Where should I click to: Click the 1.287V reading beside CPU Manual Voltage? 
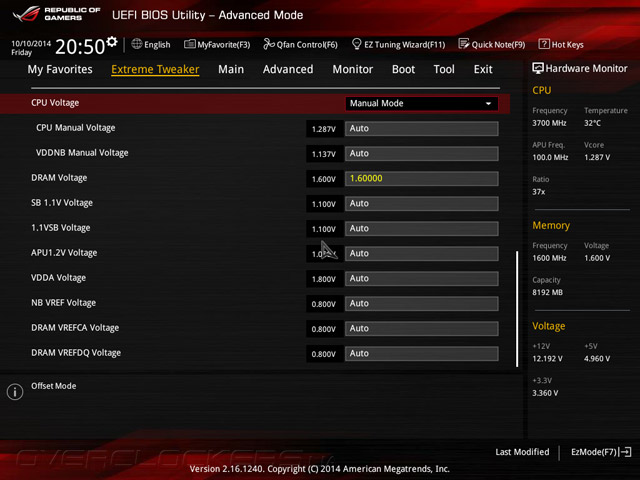point(324,129)
